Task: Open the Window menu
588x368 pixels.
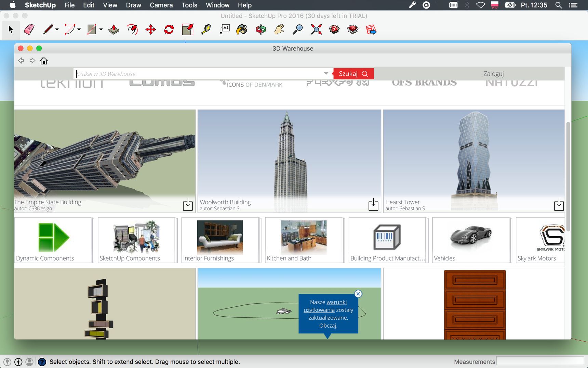Action: [x=217, y=5]
